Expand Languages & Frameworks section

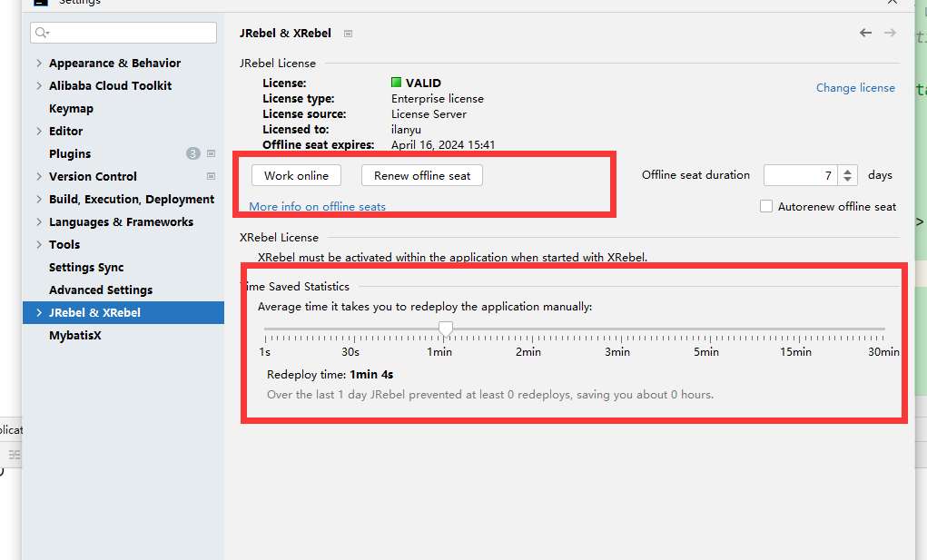[x=39, y=222]
